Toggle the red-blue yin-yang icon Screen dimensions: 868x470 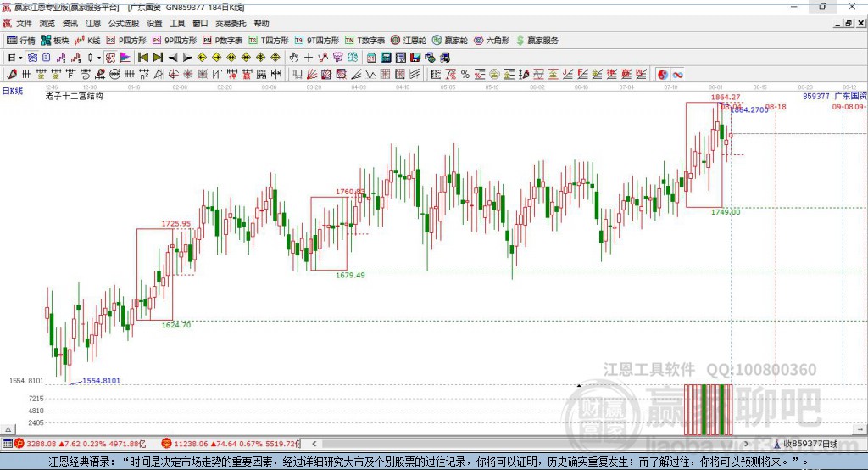663,74
